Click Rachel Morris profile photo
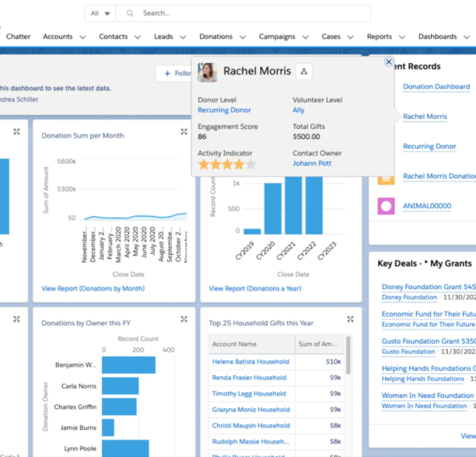This screenshot has height=457, width=476. tap(208, 72)
